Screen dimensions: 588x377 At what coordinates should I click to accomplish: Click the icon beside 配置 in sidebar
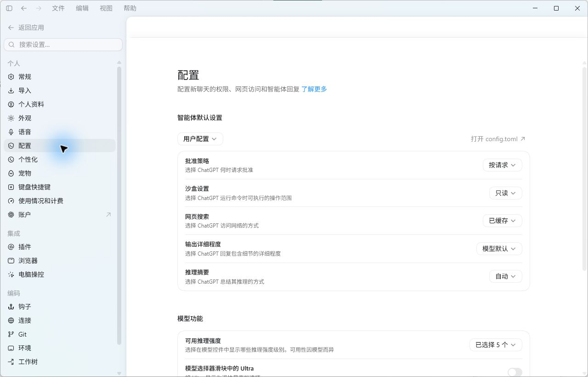(11, 146)
